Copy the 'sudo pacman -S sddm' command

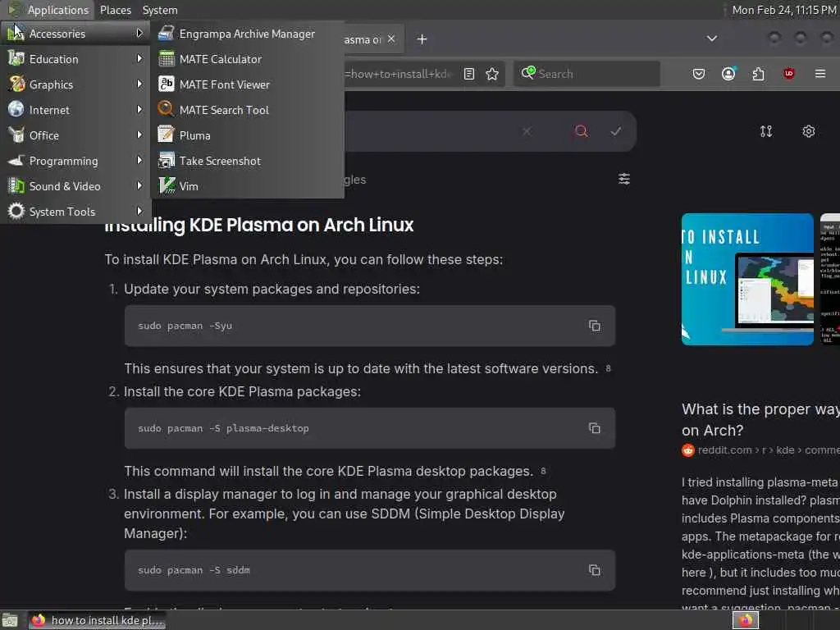point(594,570)
